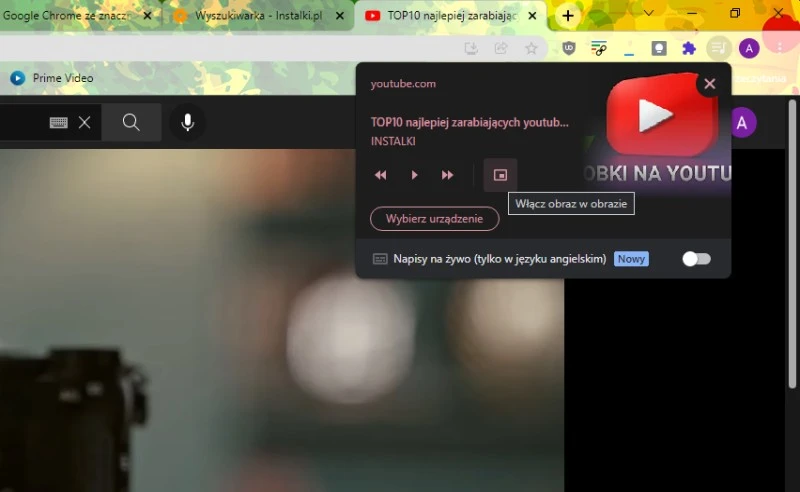Click the TOP10 najlepiej zarabiających title text

(x=469, y=122)
